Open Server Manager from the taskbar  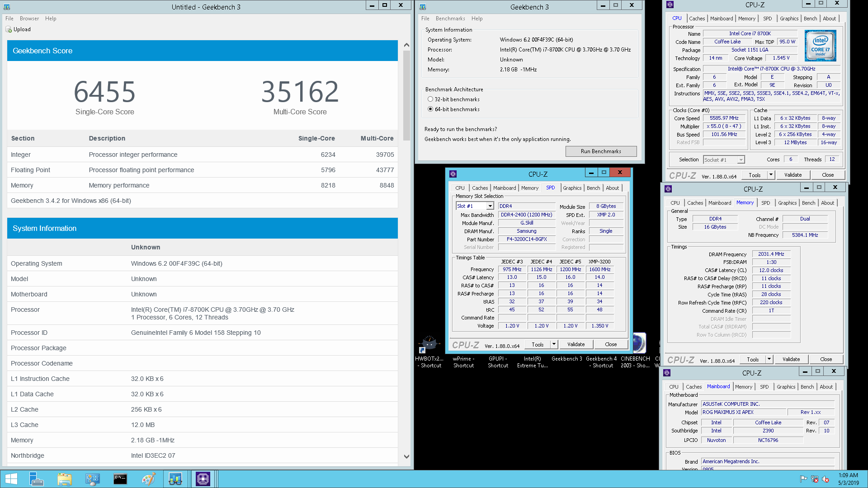click(x=36, y=479)
